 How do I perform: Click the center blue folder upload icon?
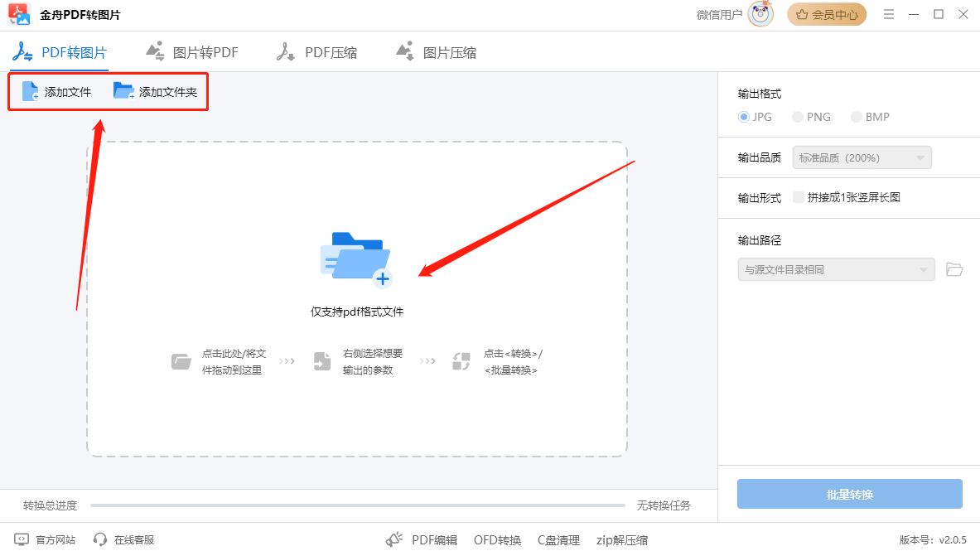[355, 259]
